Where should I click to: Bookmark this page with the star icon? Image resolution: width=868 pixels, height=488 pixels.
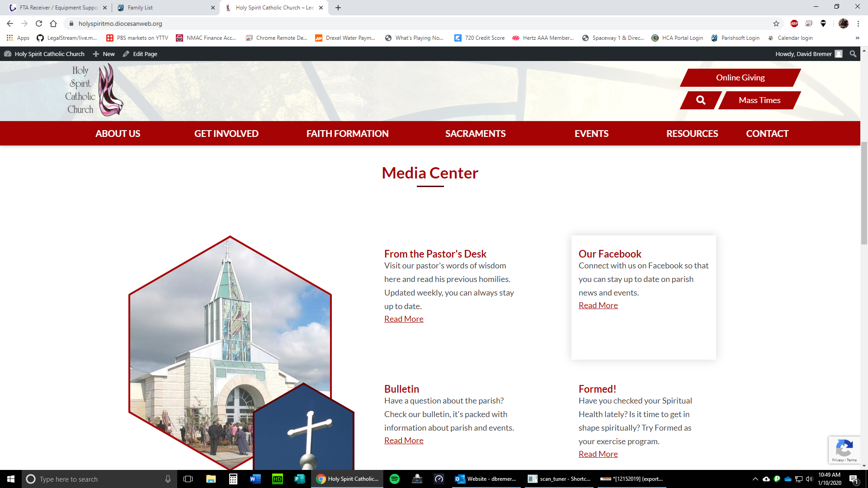[x=776, y=23]
